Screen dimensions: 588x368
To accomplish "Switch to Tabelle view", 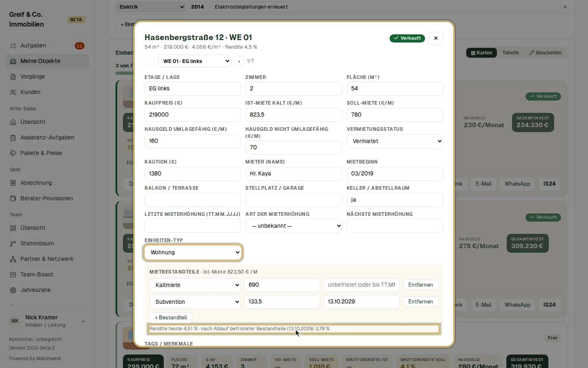I will [510, 53].
